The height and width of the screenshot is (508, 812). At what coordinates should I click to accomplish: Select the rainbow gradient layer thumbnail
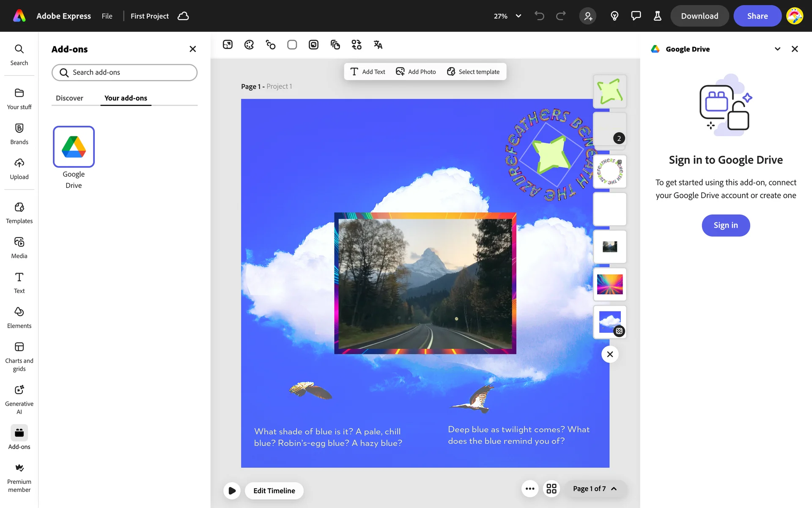(609, 284)
